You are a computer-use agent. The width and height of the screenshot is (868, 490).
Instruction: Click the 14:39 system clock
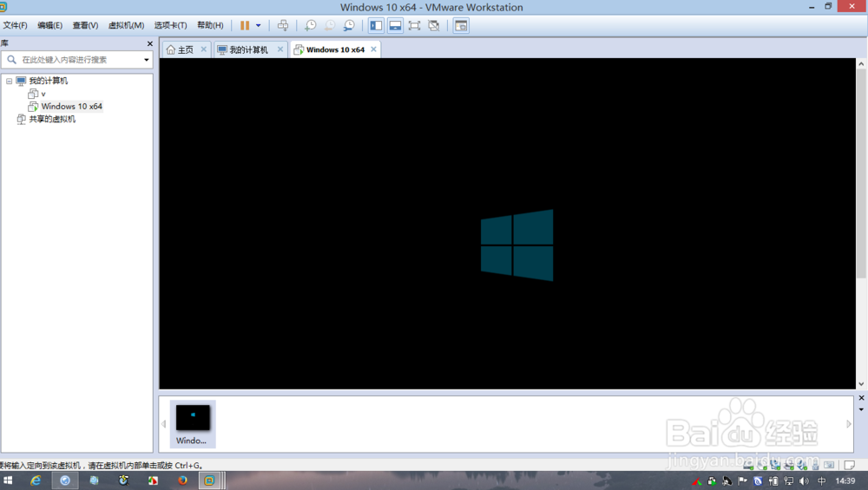[x=845, y=481]
